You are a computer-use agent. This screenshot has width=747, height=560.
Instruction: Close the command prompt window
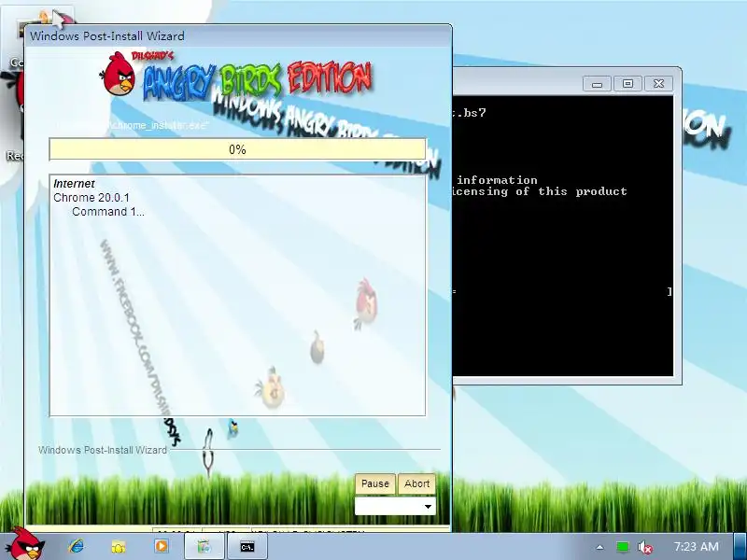(659, 84)
